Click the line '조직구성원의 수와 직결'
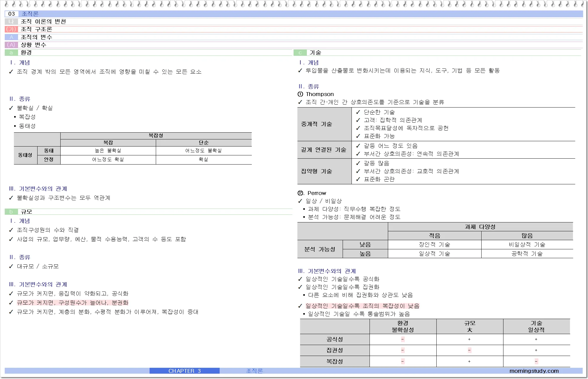This screenshot has width=588, height=379. (x=48, y=230)
